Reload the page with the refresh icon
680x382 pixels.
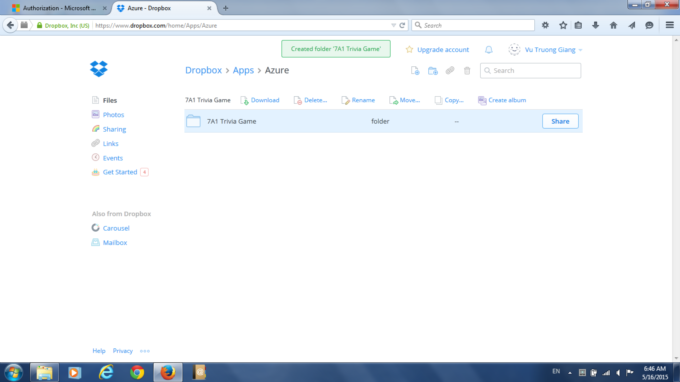point(402,25)
